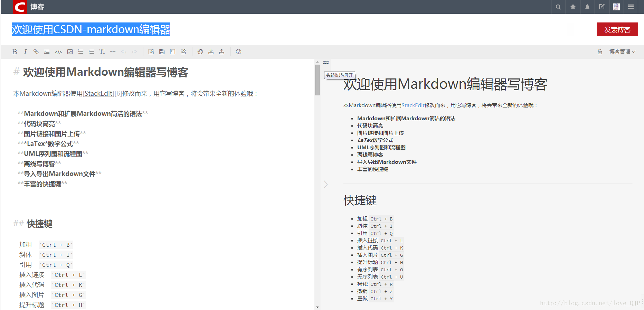
Task: Export the Markdown file with the upload icon
Action: (x=221, y=52)
